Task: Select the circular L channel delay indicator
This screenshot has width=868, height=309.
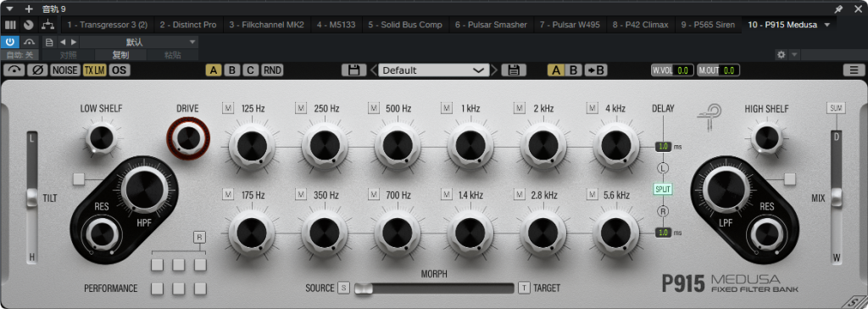Action: tap(663, 168)
